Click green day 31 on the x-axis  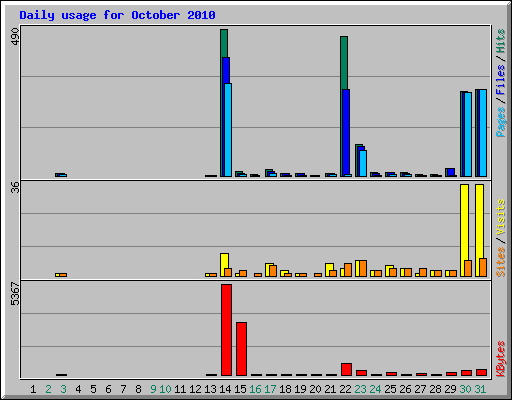click(x=480, y=389)
